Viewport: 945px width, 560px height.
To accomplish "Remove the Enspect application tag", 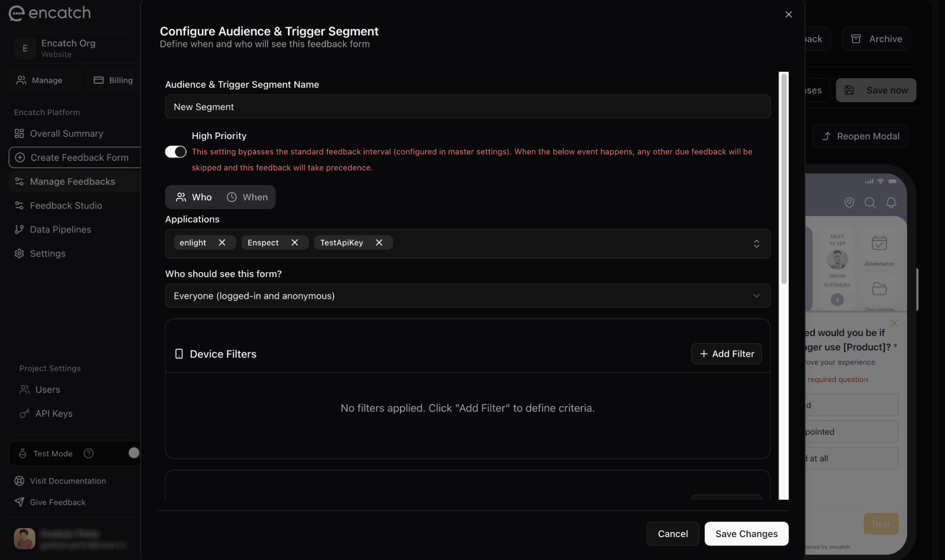I will point(295,242).
